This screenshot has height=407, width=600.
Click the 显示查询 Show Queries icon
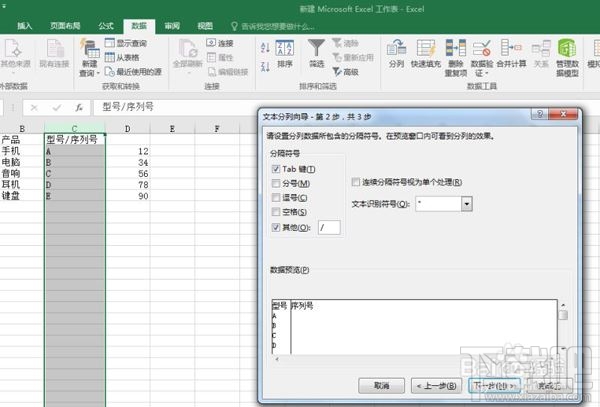(110, 43)
